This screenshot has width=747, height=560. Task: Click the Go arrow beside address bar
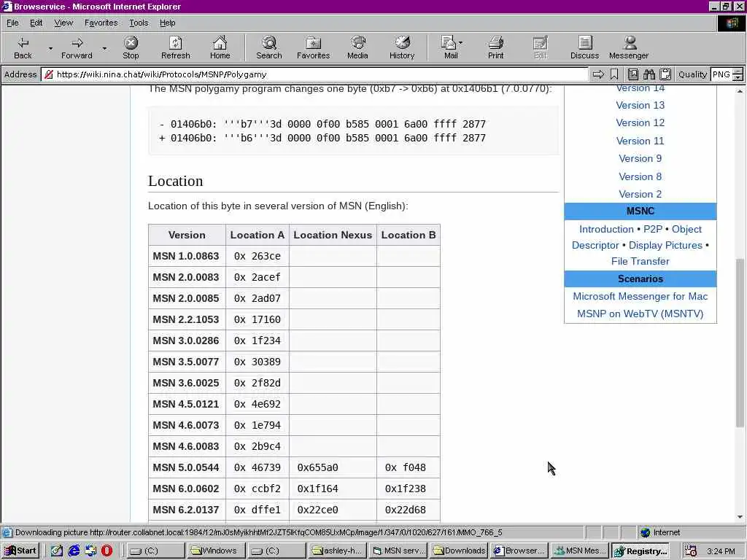pos(598,74)
